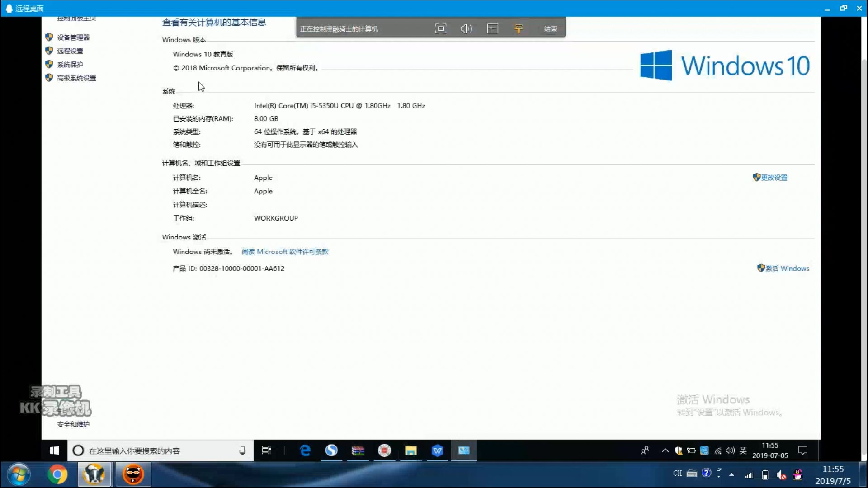
Task: Switch the 英 input mode indicator
Action: click(x=744, y=450)
